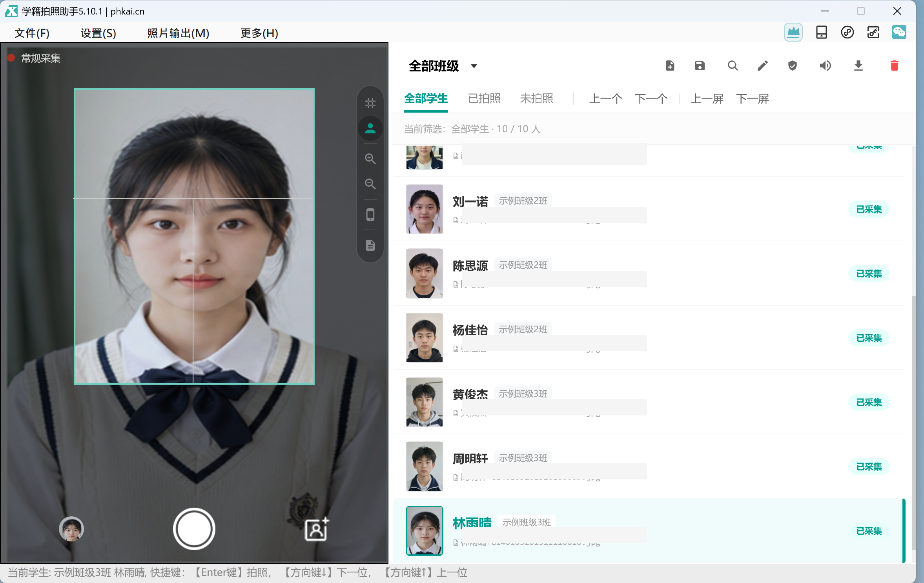Image resolution: width=924 pixels, height=583 pixels.
Task: Click 刘一诺's photo thumbnail
Action: click(x=424, y=209)
